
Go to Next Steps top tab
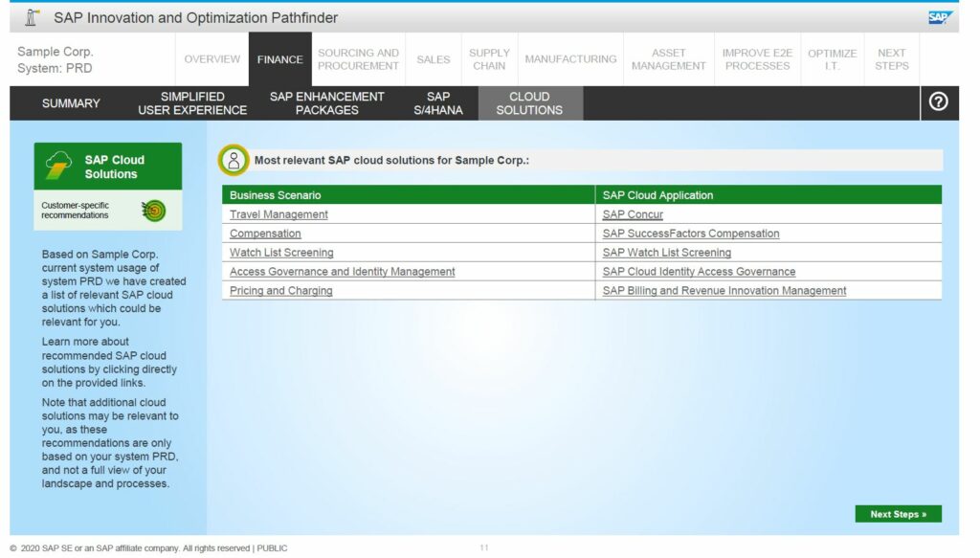tap(892, 59)
